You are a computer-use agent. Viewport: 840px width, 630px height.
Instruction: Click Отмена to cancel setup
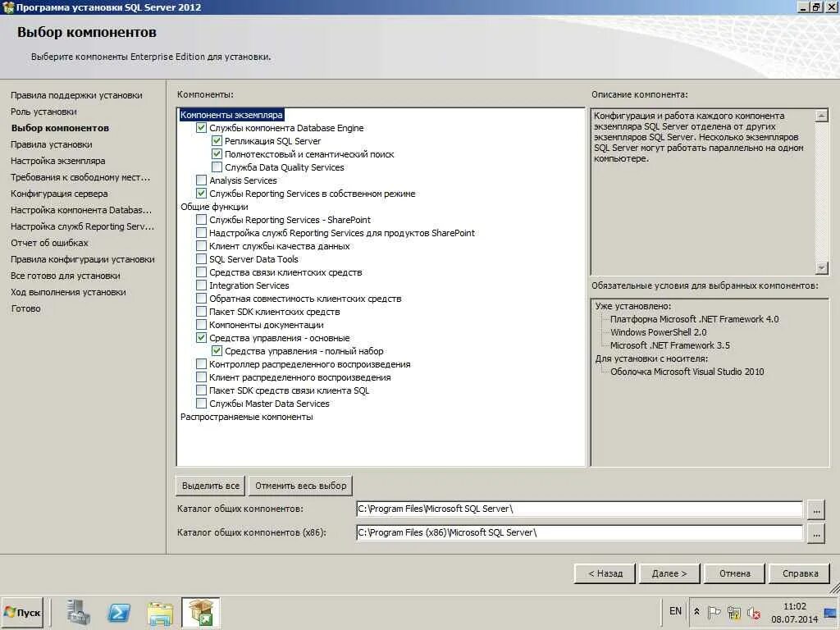(x=734, y=573)
